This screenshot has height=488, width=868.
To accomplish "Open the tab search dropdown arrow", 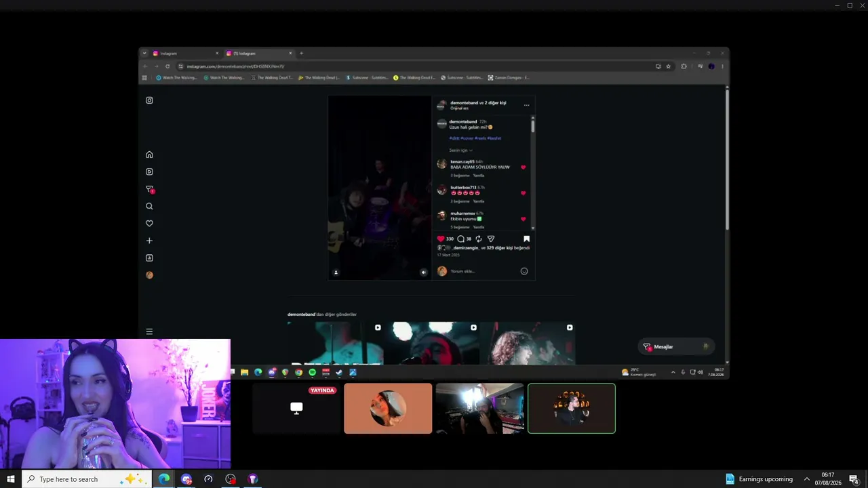I will [144, 54].
